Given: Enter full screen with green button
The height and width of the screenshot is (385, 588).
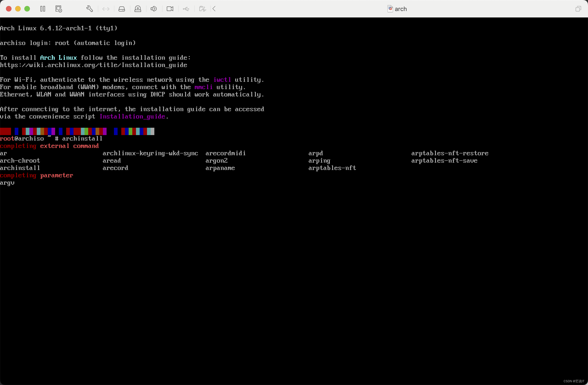Looking at the screenshot, I should tap(27, 9).
